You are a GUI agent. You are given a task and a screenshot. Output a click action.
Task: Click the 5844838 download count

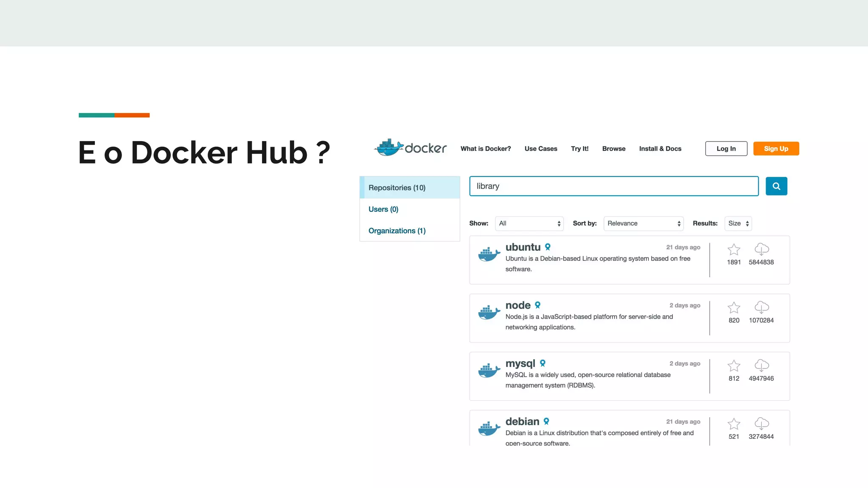761,262
